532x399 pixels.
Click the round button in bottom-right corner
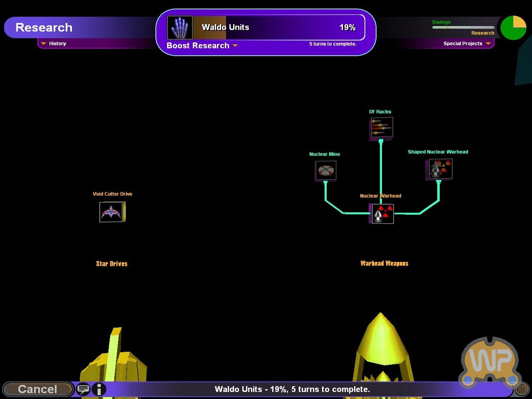click(x=522, y=389)
